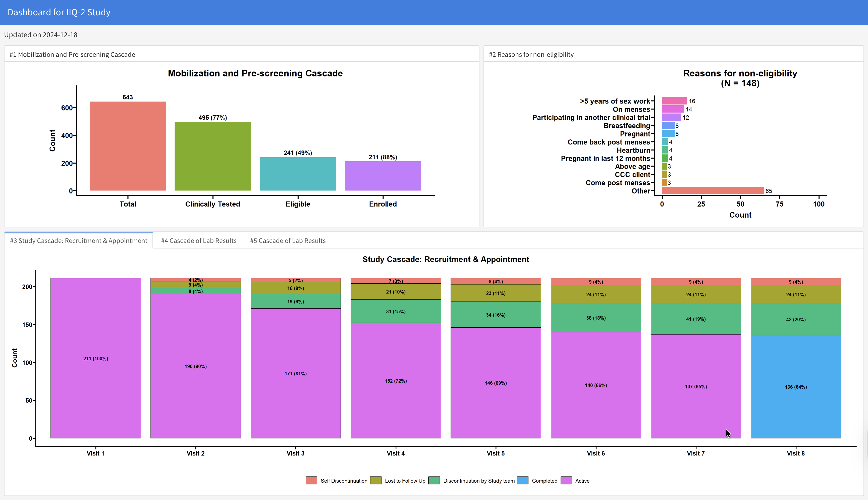Click the Self Discontinuation legend swatch

(311, 480)
